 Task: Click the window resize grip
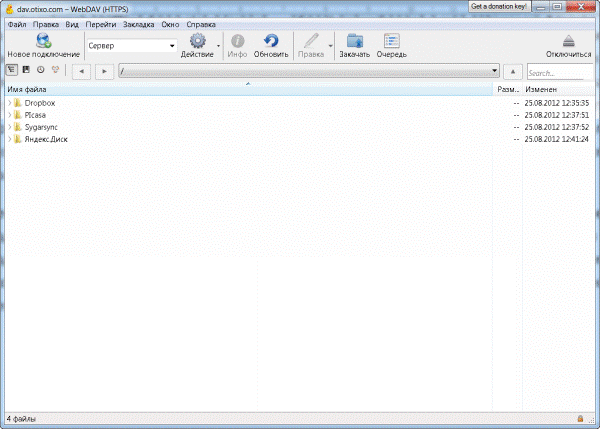[x=591, y=420]
